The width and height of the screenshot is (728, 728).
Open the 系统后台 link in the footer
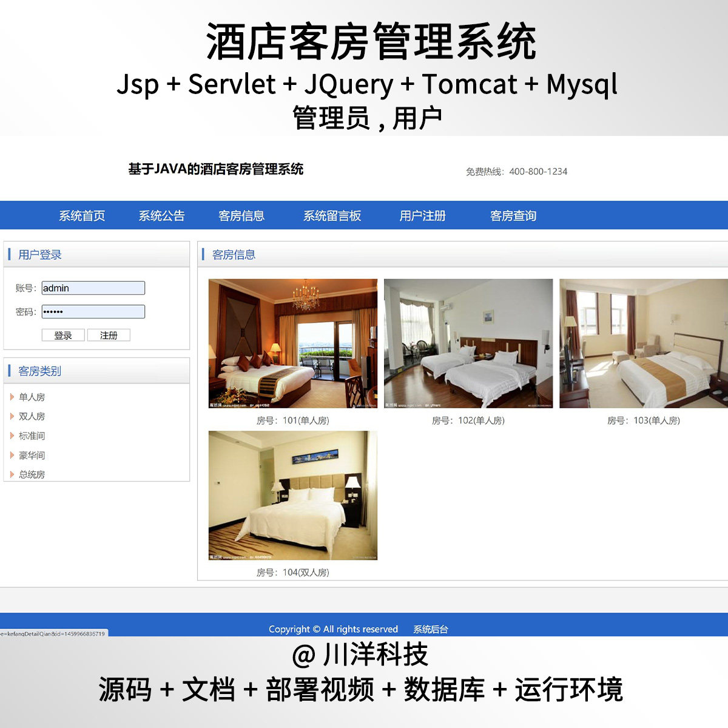click(x=430, y=629)
